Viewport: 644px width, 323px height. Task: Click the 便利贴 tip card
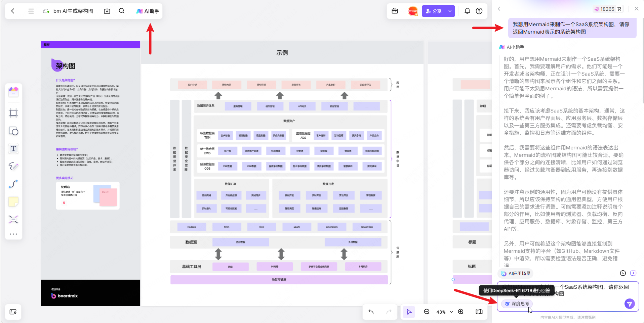click(x=88, y=195)
